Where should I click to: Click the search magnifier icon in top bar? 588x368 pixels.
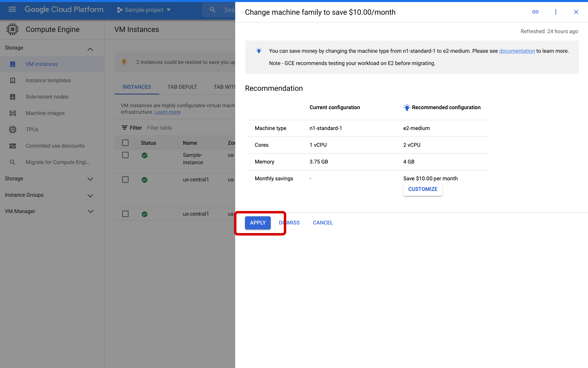212,10
